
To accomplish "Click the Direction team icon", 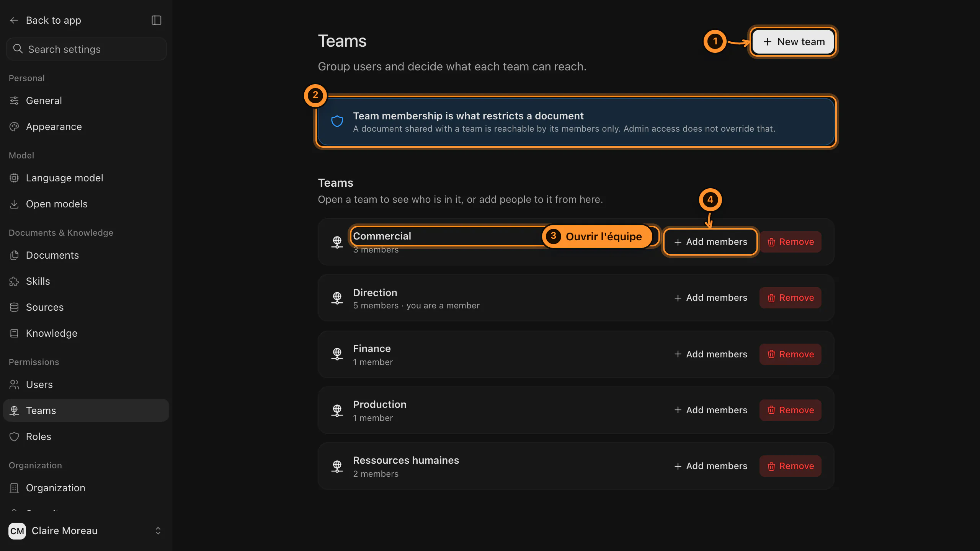I will point(337,298).
